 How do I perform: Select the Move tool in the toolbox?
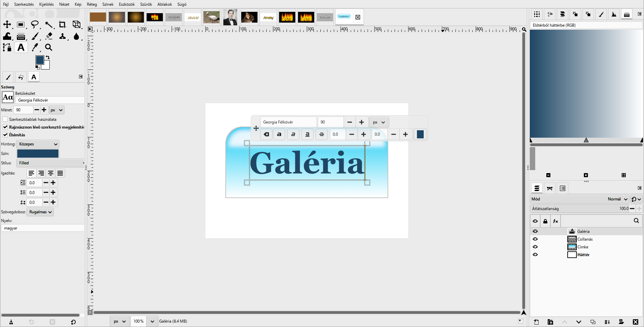(7, 24)
